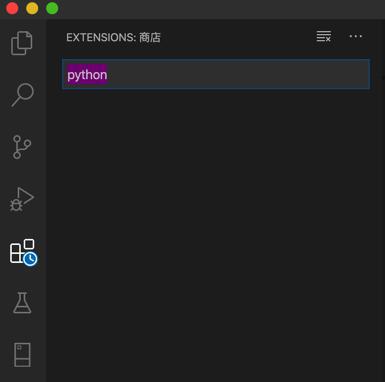The height and width of the screenshot is (382, 385).
Task: Select the Extensions blocks icon
Action: (x=22, y=251)
